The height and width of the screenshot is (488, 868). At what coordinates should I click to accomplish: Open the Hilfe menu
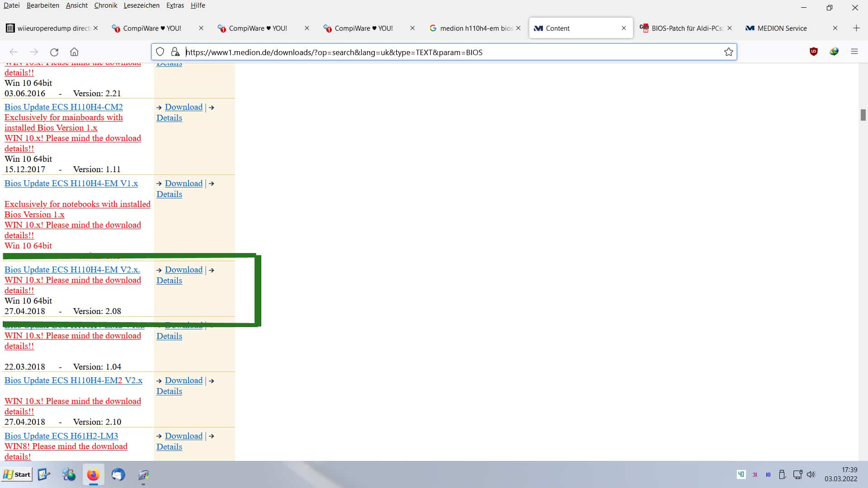click(x=198, y=5)
